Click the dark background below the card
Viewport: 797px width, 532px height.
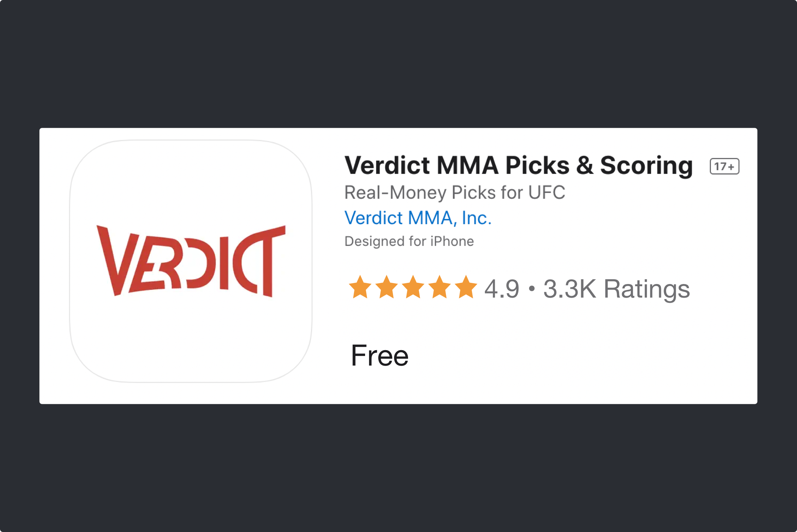[398, 467]
